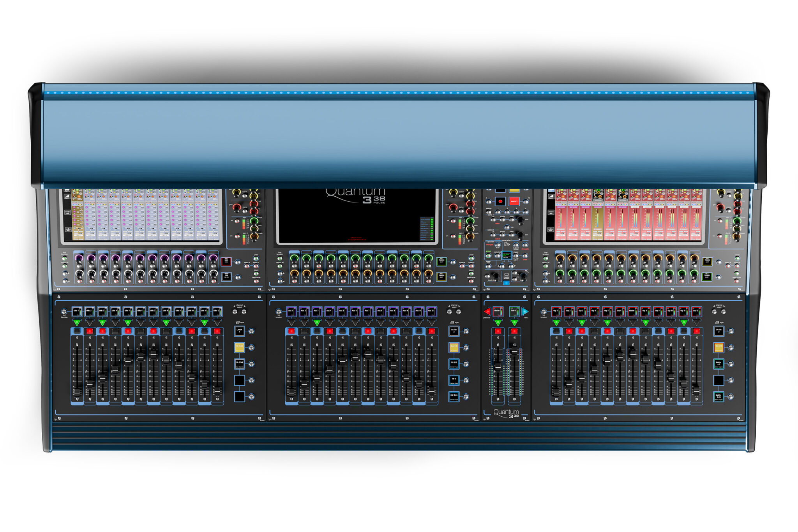The height and width of the screenshot is (532, 798).
Task: Switch to the yellow Aux 1-12 layer
Action: (x=454, y=347)
